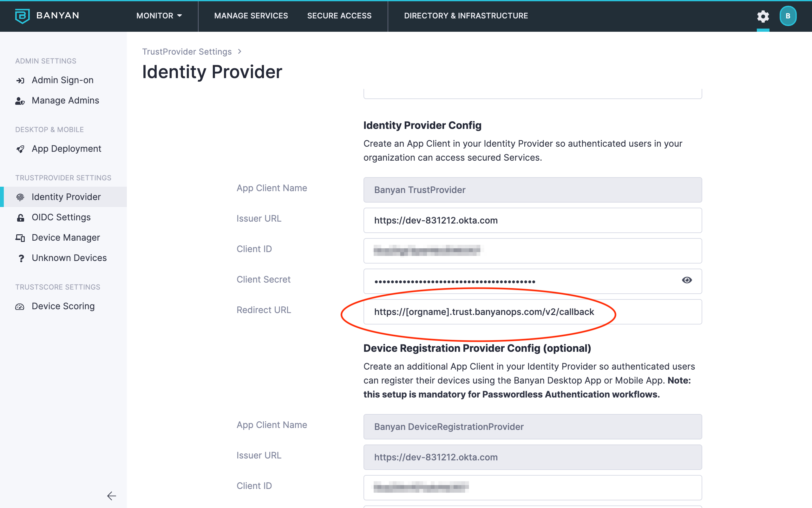Screen dimensions: 812x508
Task: Open the user avatar B menu
Action: pos(788,16)
